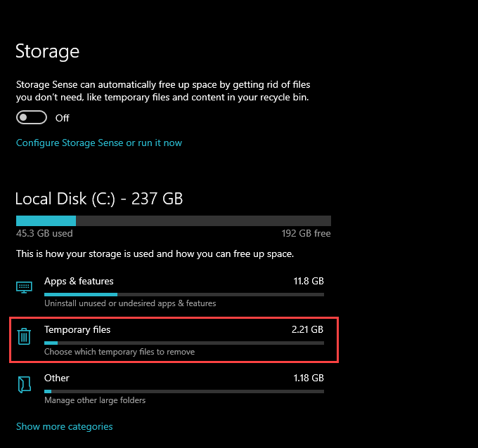Click "Choose which temporary files to remove"

tap(119, 352)
